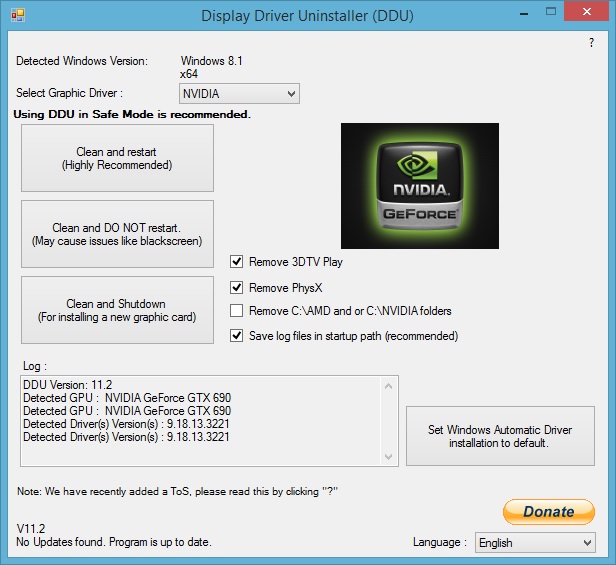Image resolution: width=616 pixels, height=565 pixels.
Task: Click Clean and Shutdown button
Action: [x=116, y=310]
